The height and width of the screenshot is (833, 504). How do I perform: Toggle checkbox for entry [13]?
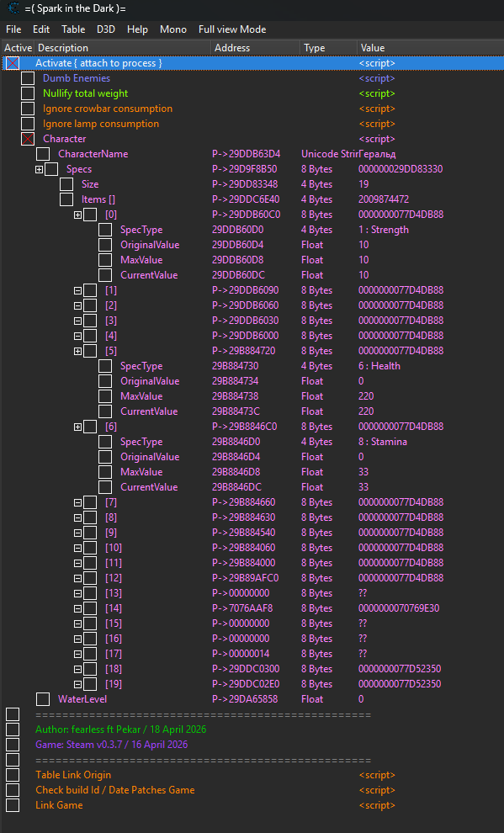(90, 593)
